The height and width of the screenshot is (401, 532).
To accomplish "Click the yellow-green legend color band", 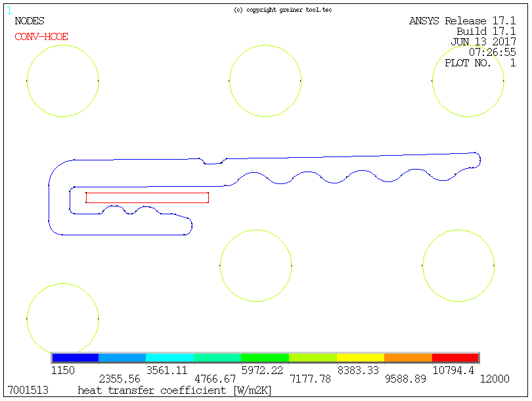I will 313,358.
